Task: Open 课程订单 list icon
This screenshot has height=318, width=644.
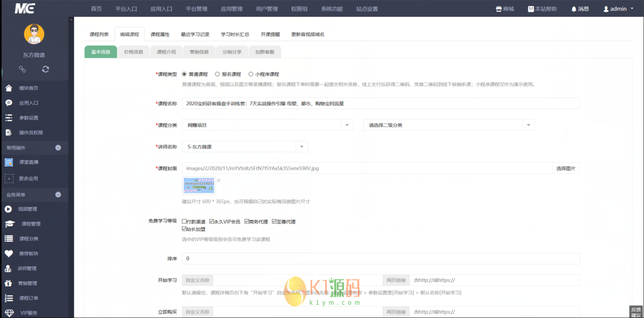Action: coord(9,298)
